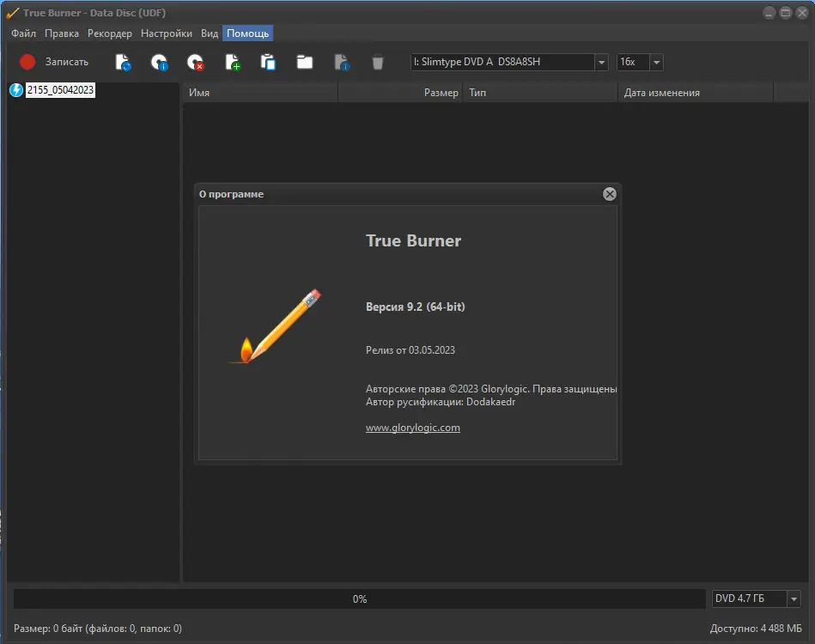The height and width of the screenshot is (644, 815).
Task: Select the disc icon next to 2155_05042023
Action: point(16,89)
